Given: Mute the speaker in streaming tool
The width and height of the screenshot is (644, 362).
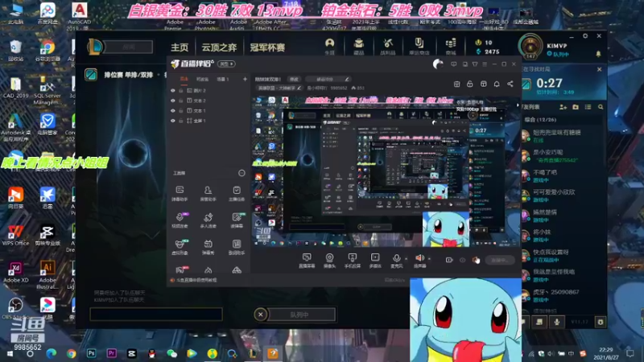Looking at the screenshot, I should pos(419,261).
